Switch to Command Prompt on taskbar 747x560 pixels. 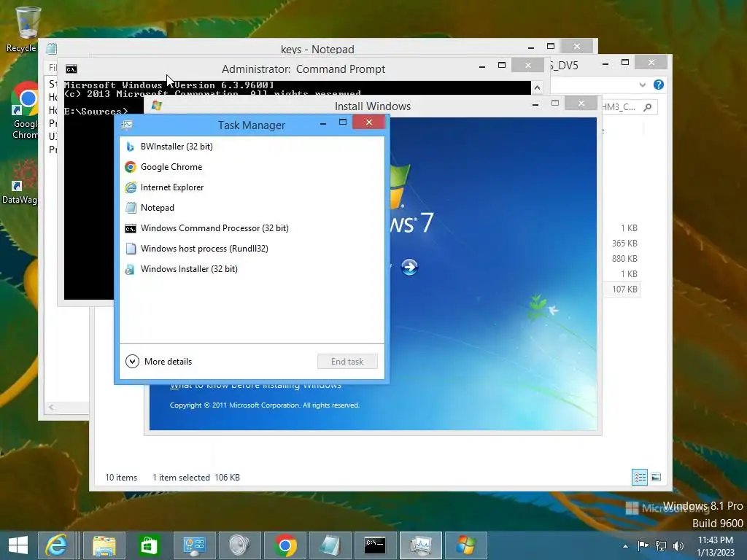[376, 545]
